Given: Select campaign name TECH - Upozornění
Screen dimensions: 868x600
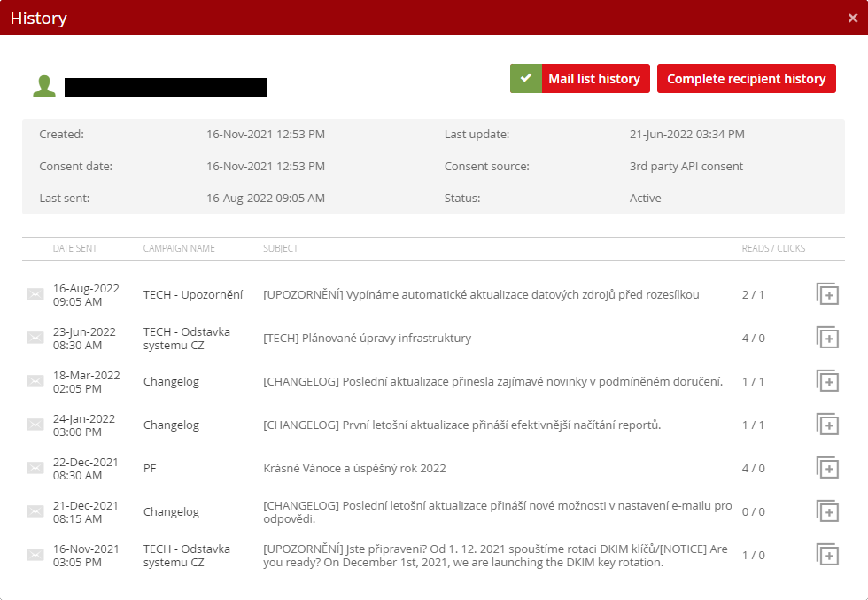Looking at the screenshot, I should click(x=193, y=295).
